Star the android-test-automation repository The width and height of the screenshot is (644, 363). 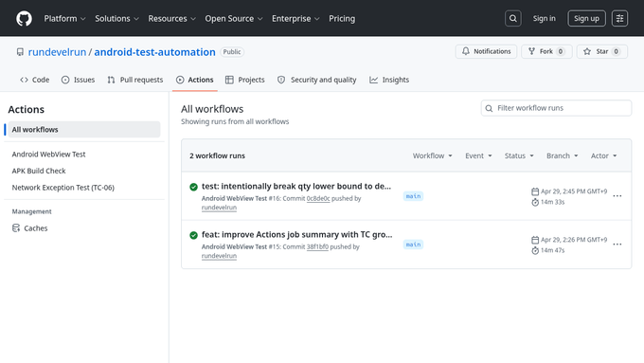[x=602, y=51]
